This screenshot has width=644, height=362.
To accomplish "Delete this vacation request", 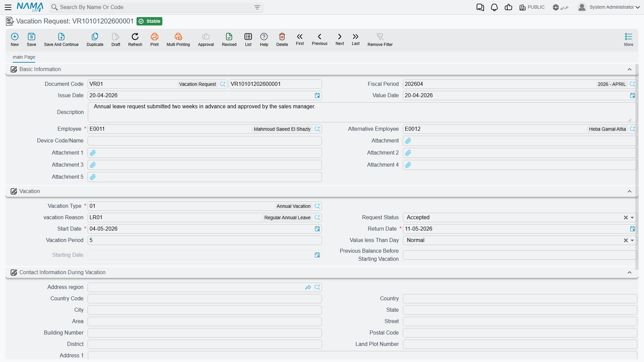I will pyautogui.click(x=282, y=40).
